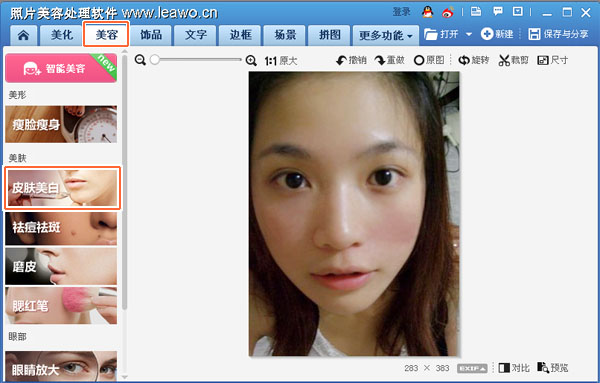Go to the home tab icon
The height and width of the screenshot is (383, 600).
coord(23,35)
